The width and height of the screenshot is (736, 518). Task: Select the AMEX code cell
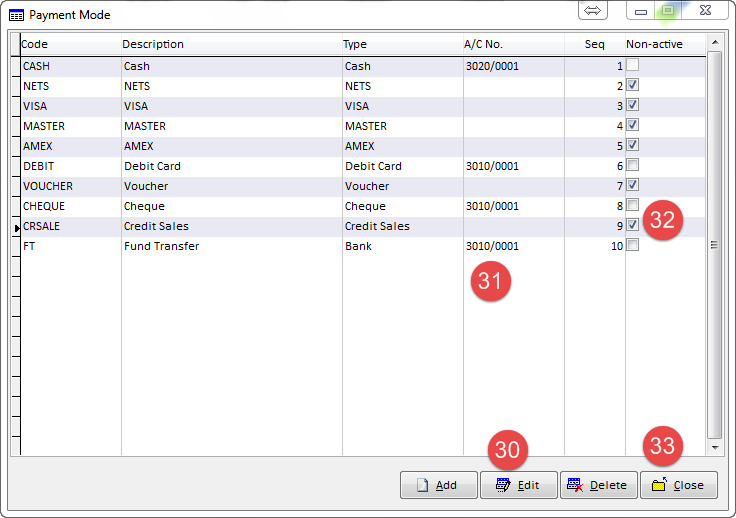(x=71, y=146)
